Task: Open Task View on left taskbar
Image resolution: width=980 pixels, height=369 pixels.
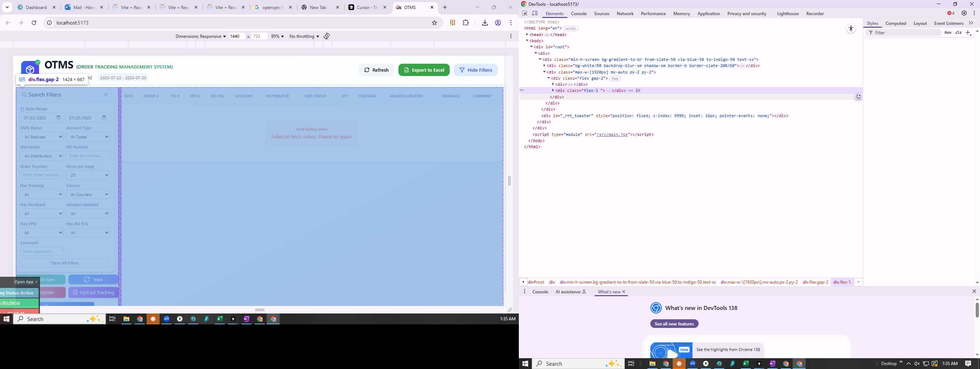Action: (x=112, y=319)
